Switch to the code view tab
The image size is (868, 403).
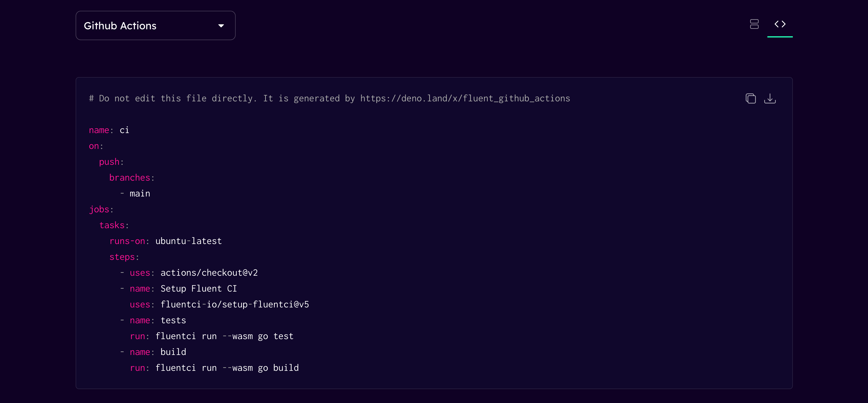[x=780, y=24]
